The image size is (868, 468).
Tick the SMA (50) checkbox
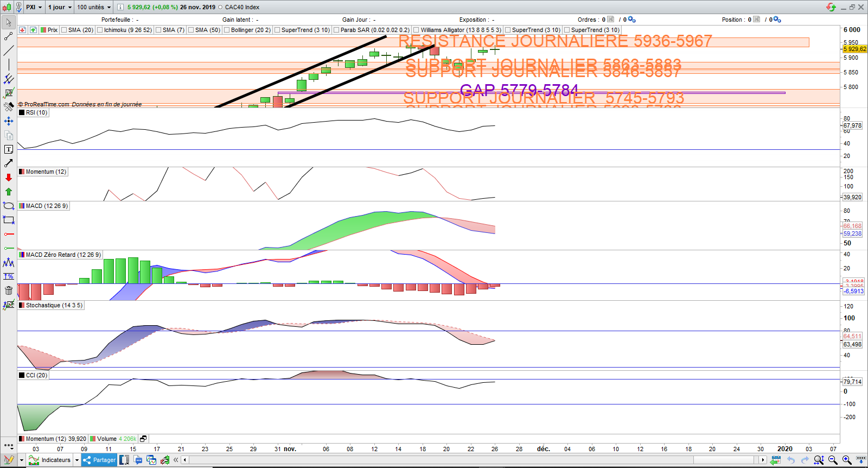[191, 30]
